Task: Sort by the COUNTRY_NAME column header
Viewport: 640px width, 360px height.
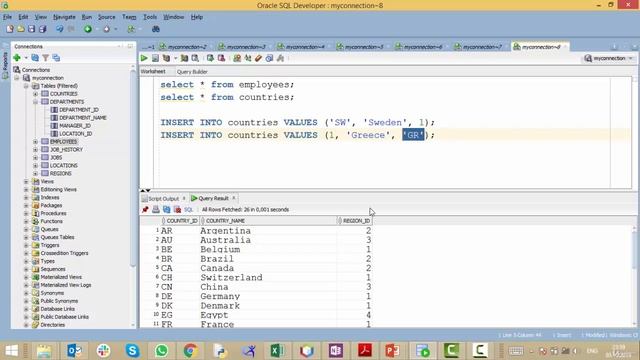Action: point(269,221)
